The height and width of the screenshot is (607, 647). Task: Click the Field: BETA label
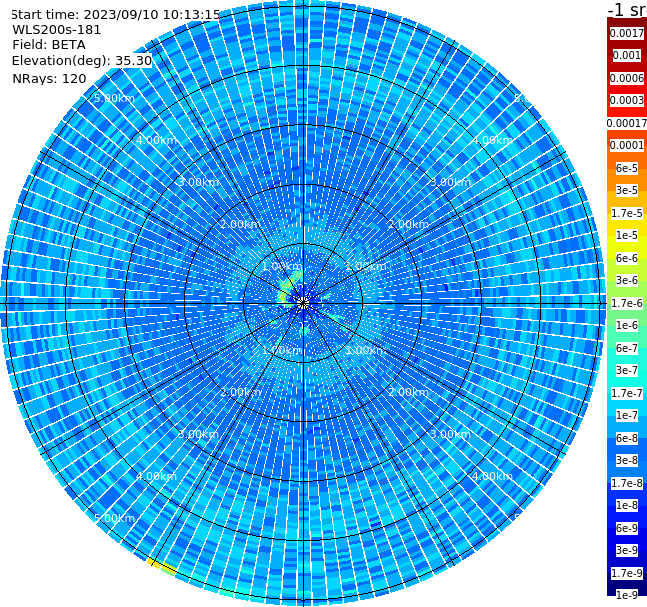(49, 45)
